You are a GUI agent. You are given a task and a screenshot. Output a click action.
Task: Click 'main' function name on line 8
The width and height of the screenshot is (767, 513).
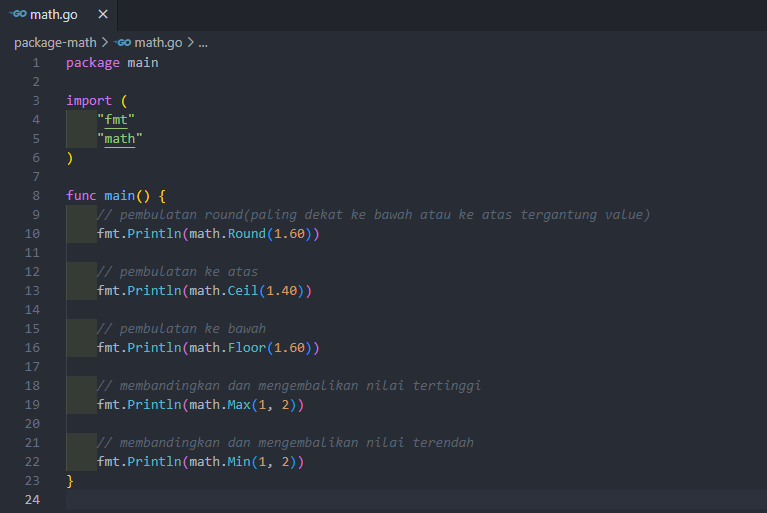(x=119, y=196)
